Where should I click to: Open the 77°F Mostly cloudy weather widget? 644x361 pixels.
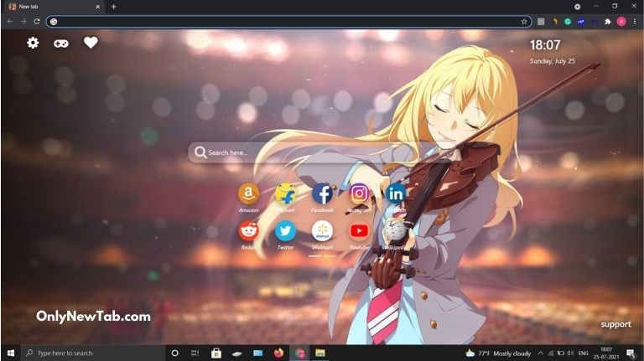[x=498, y=353]
